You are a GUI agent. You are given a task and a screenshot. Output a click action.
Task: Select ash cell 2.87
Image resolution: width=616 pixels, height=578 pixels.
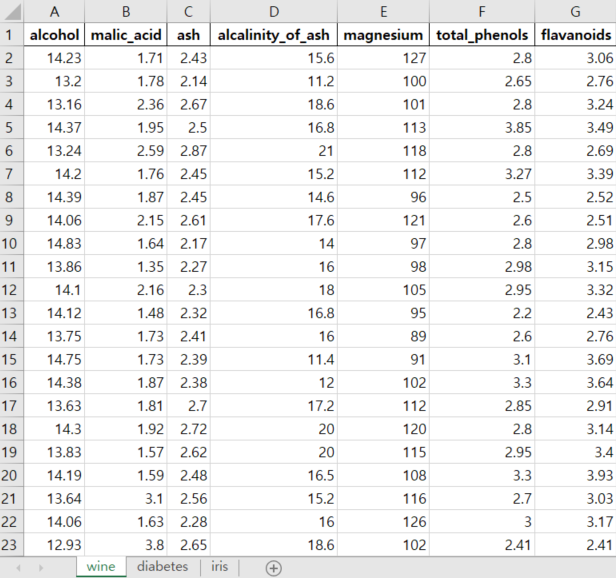coord(189,151)
